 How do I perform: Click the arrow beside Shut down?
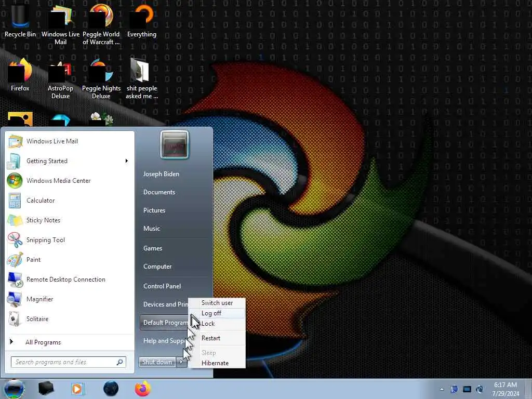point(181,362)
